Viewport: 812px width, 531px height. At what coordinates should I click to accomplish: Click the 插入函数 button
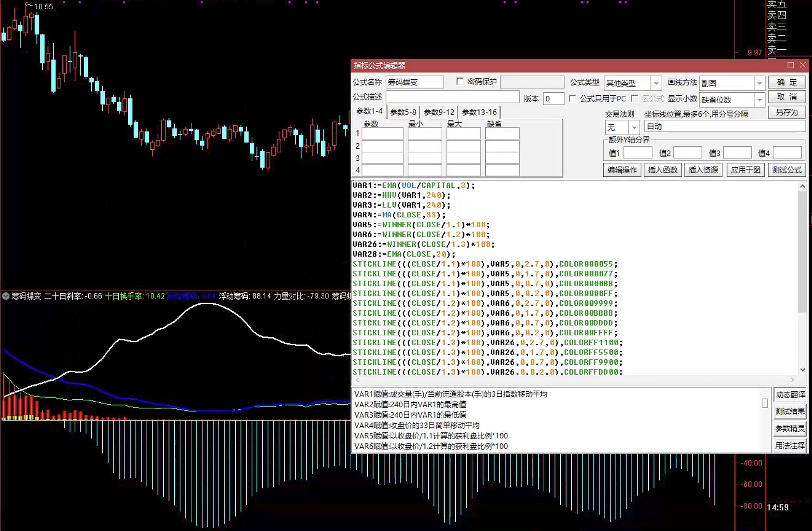[x=663, y=170]
